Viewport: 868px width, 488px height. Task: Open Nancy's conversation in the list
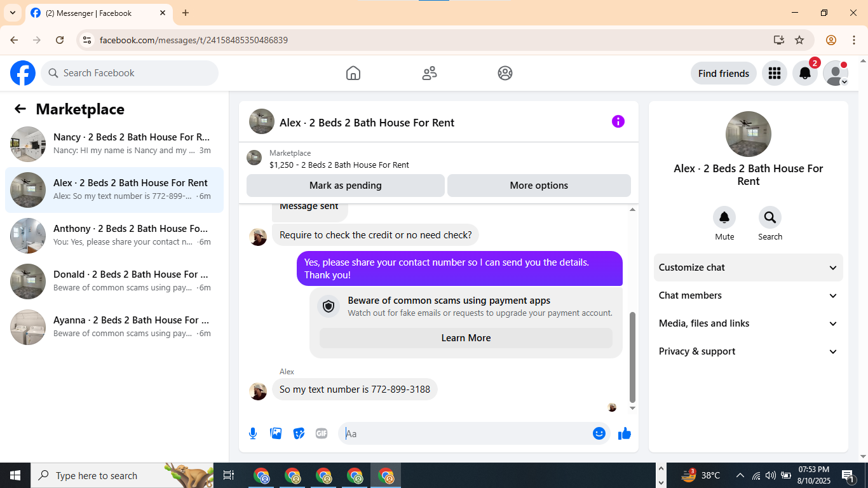114,144
